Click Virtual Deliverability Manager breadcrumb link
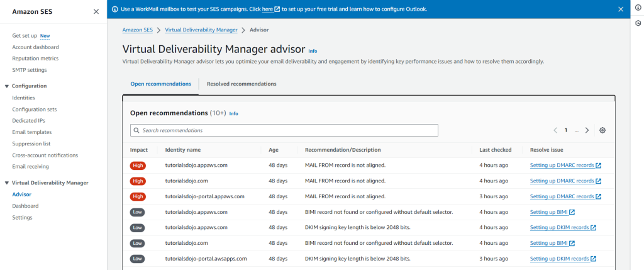Screen dimensions: 644x270 tap(201, 30)
